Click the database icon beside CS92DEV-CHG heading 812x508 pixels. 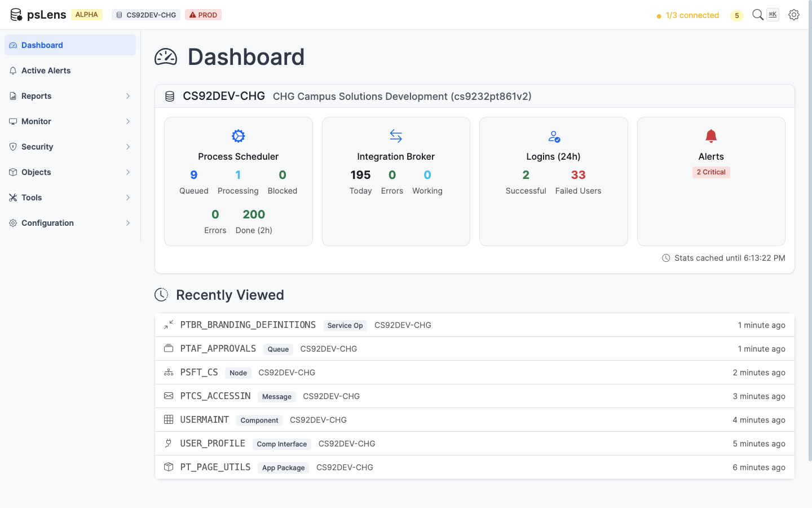(x=170, y=97)
